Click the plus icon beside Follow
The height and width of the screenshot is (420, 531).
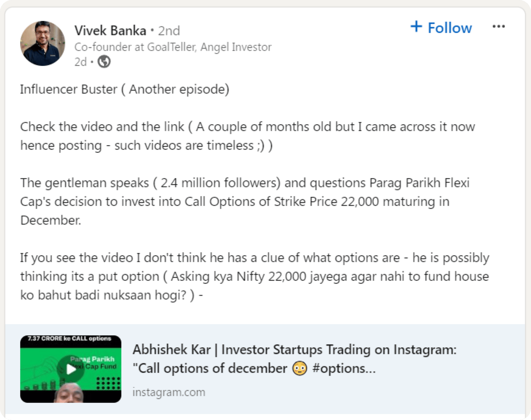point(416,27)
